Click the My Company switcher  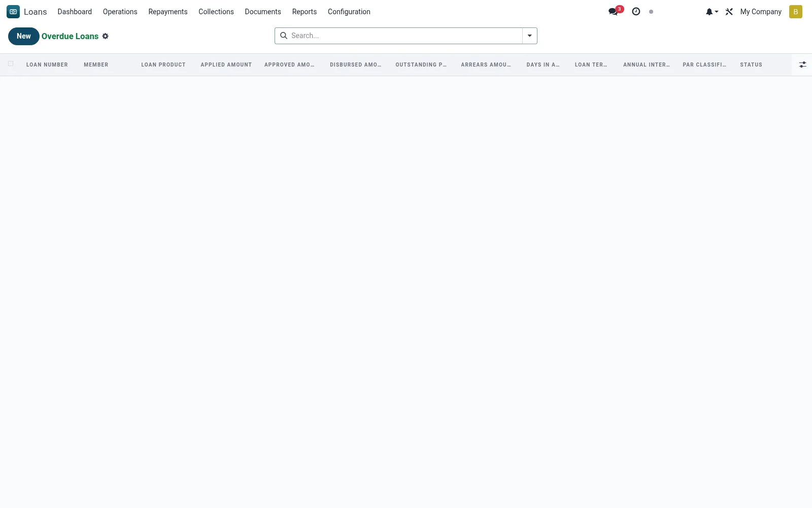pos(761,12)
